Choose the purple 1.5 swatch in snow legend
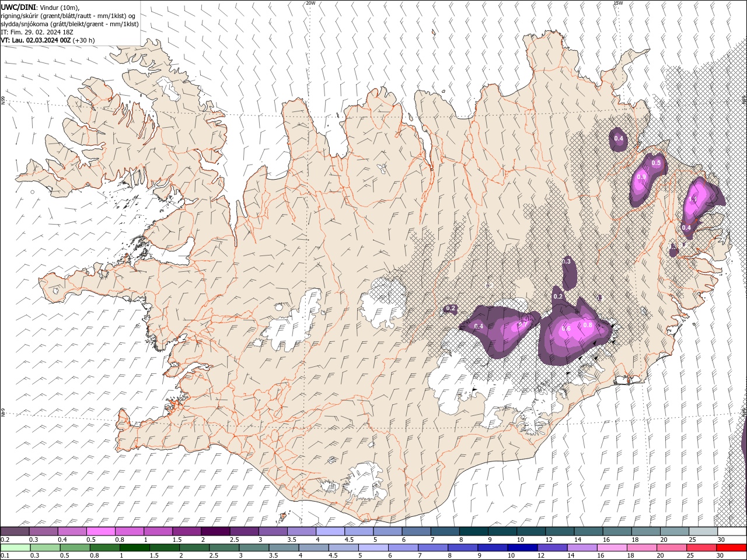The width and height of the screenshot is (747, 560). (187, 531)
